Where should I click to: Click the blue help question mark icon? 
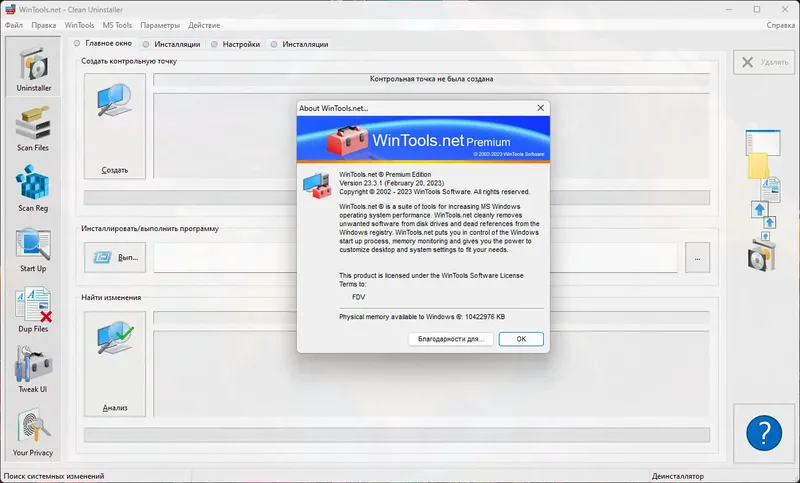[764, 433]
